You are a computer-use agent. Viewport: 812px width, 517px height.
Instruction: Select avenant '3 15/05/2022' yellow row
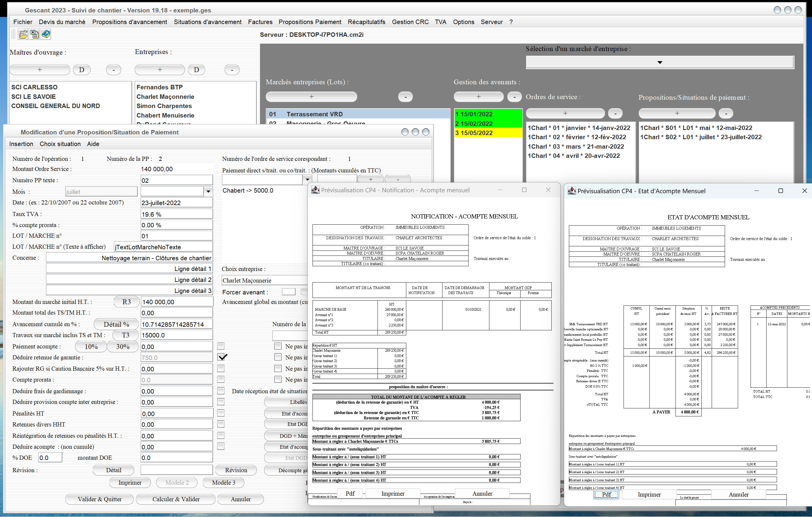point(488,133)
